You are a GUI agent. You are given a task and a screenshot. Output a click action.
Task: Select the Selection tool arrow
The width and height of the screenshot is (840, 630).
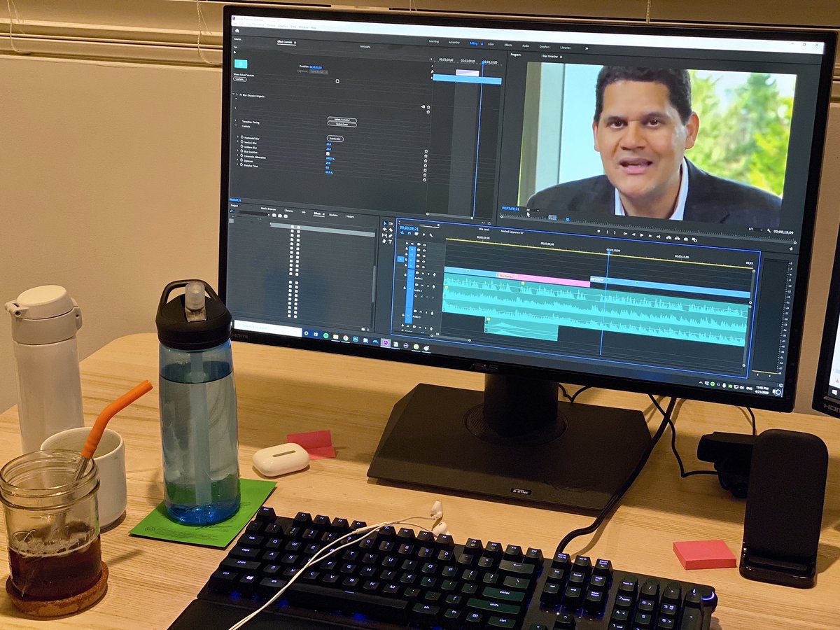(x=385, y=223)
